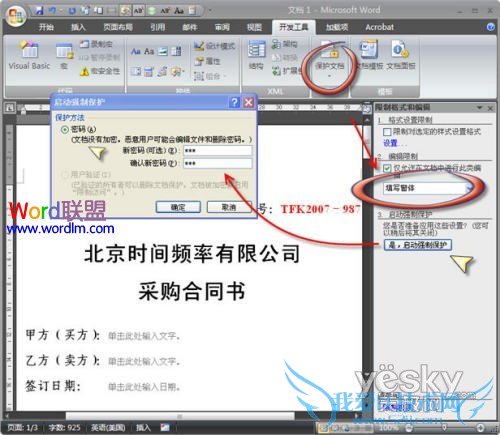Open Document Panel (文档面板)
This screenshot has width=500, height=435.
pos(401,55)
